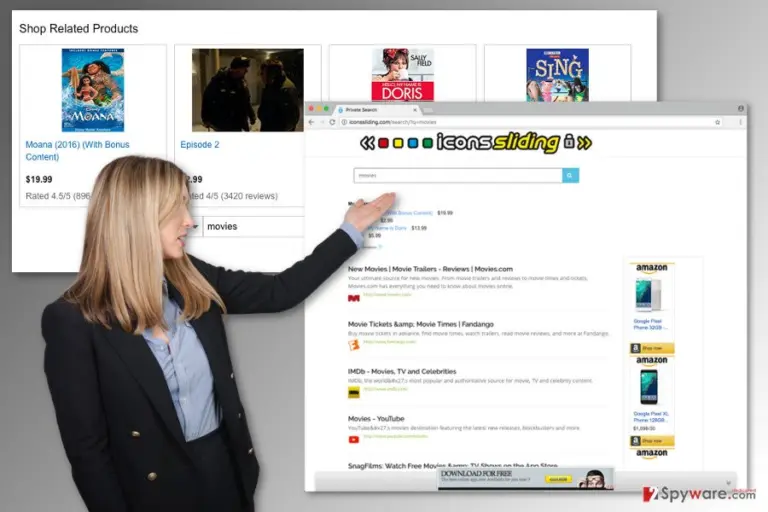Click the Sing movie poster thumbnail
Viewport: 768px width, 512px height.
coord(557,75)
